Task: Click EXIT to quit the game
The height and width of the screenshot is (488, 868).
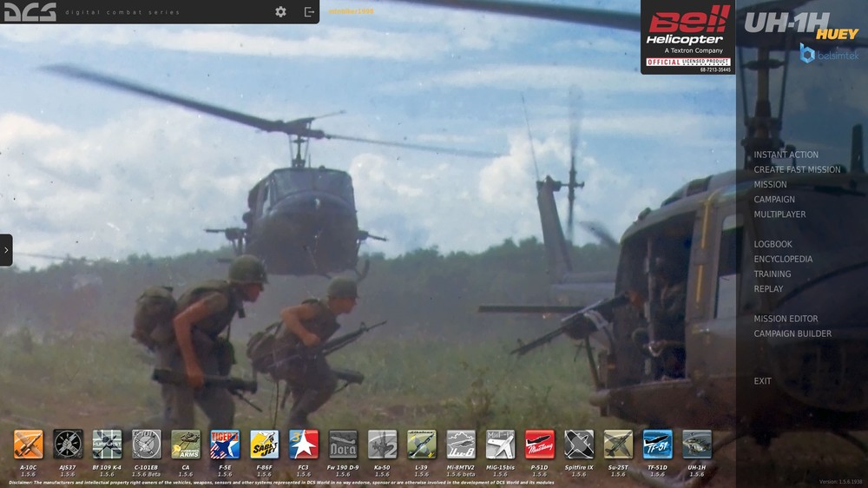Action: pos(762,381)
